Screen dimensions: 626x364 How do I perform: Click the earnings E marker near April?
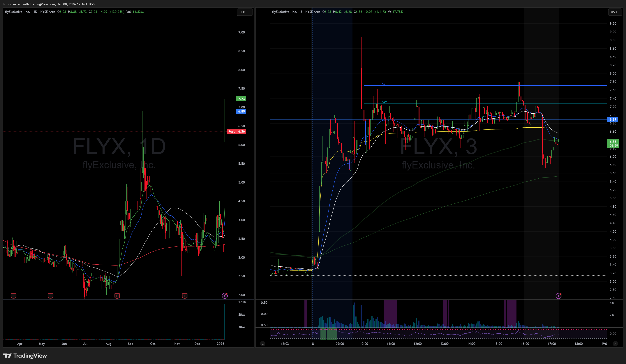(14, 296)
